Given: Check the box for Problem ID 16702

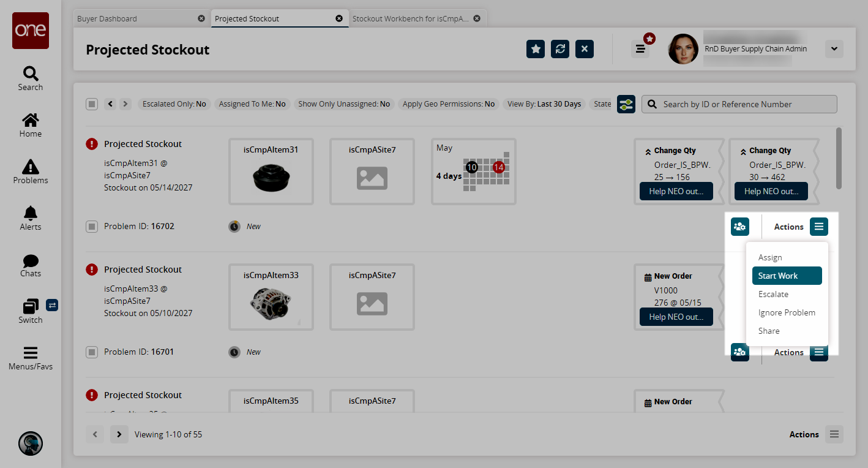Looking at the screenshot, I should point(92,227).
